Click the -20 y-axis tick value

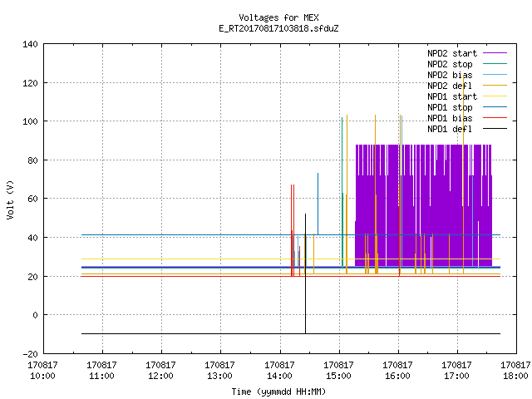coord(30,354)
